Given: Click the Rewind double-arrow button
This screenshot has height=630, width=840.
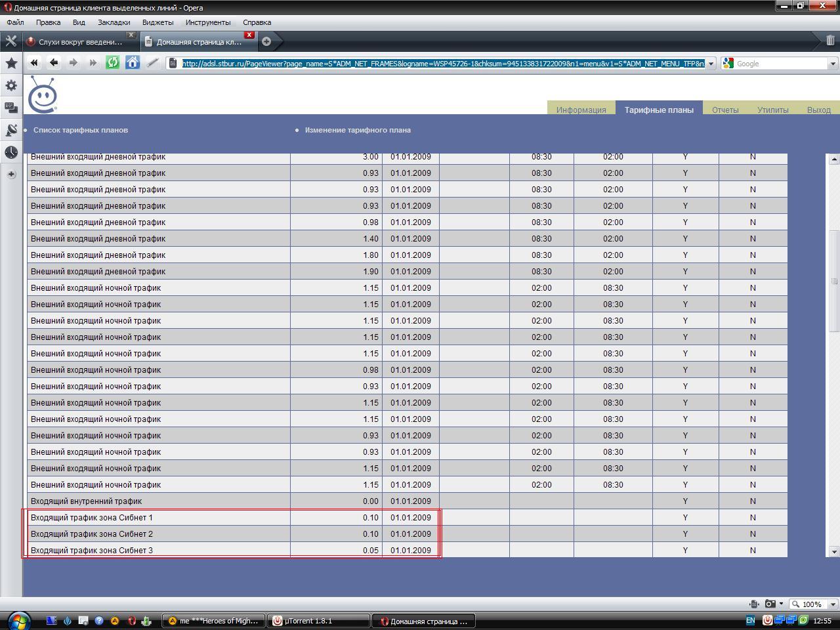Looking at the screenshot, I should coord(34,62).
